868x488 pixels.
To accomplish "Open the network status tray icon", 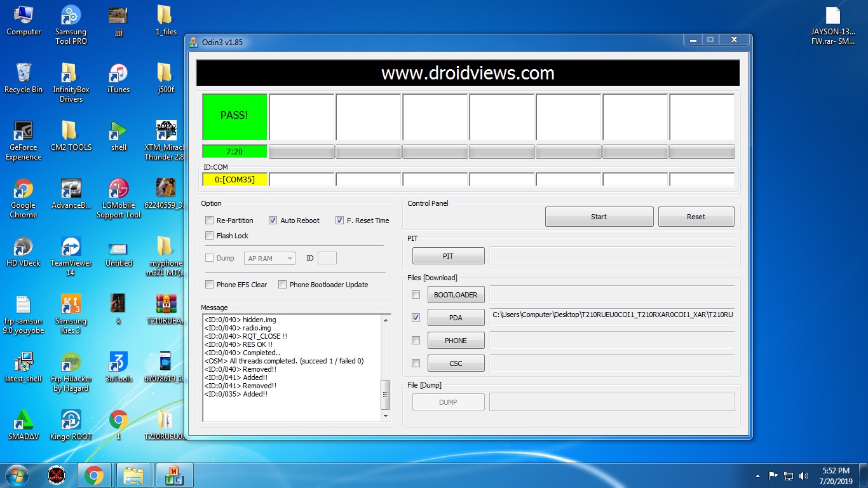I will tap(789, 475).
